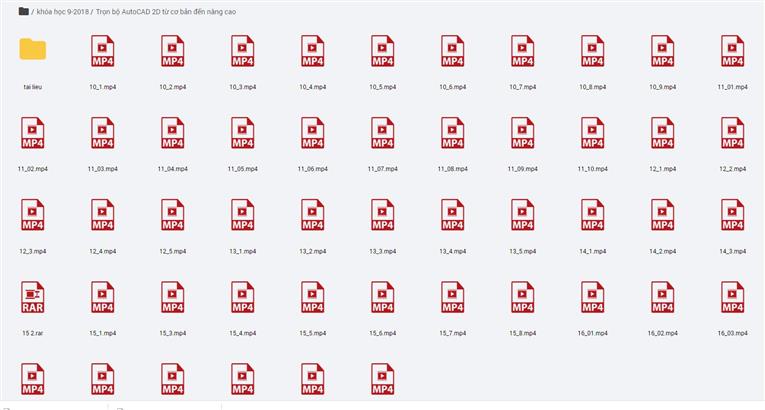Viewport: 765px width, 410px height.
Task: Click the 10_9.mp4 file name label
Action: [x=663, y=87]
